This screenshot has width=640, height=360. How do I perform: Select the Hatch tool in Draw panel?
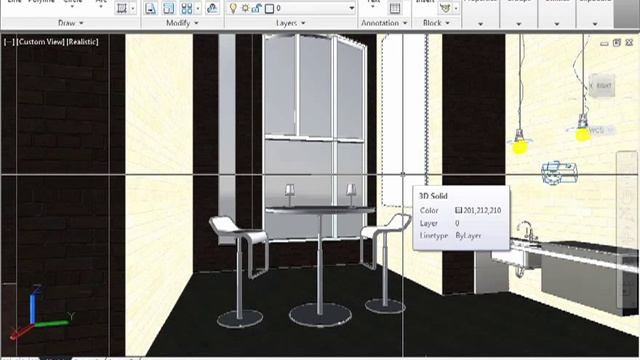coord(122,8)
